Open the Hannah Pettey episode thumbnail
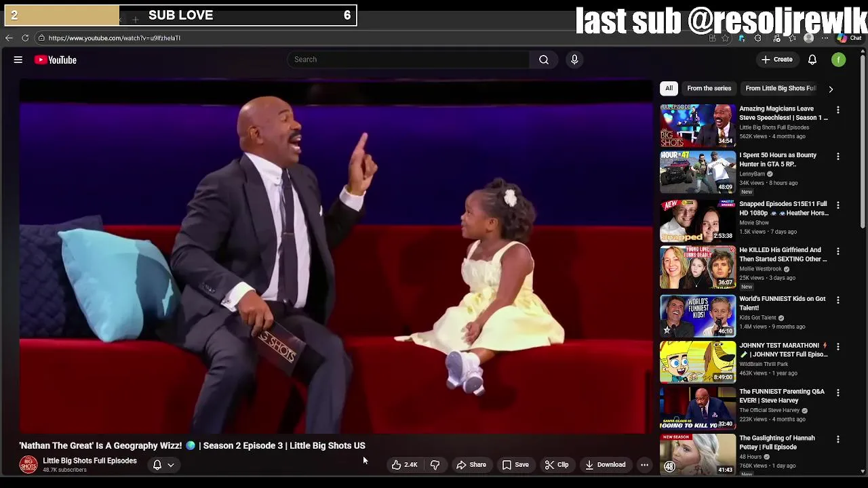 698,455
